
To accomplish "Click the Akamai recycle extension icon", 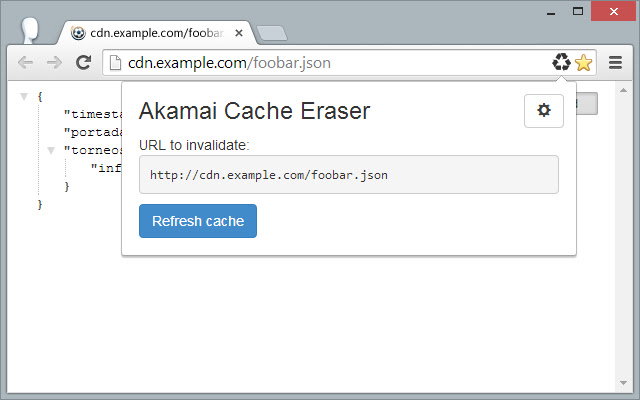I will point(561,63).
